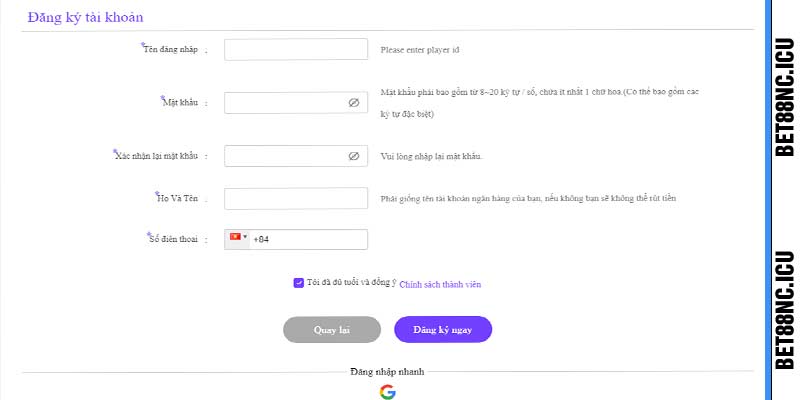
Task: Click the Vietnam flag icon
Action: (235, 237)
